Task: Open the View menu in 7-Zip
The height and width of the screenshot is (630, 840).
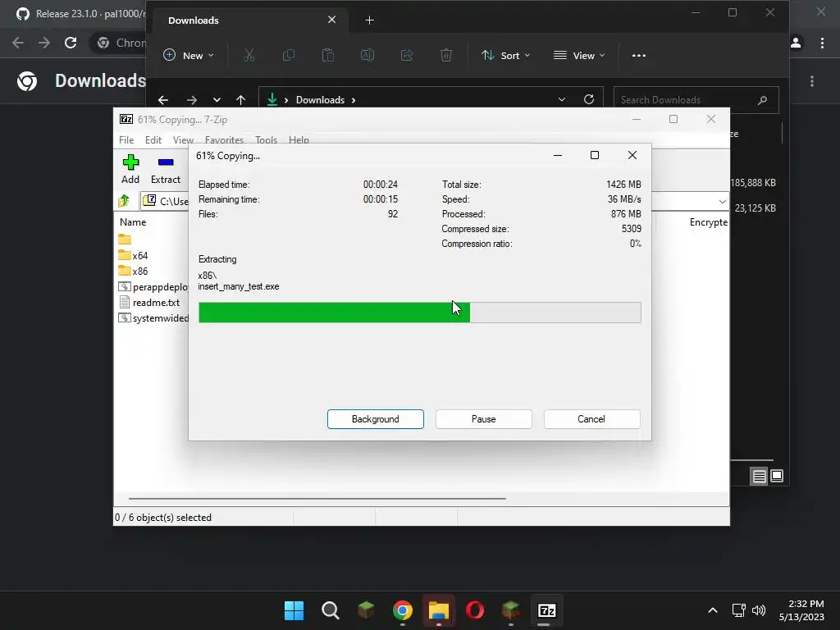Action: (183, 139)
